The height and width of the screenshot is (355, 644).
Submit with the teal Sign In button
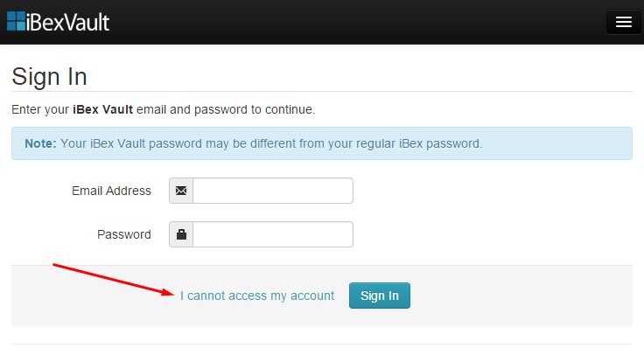380,296
